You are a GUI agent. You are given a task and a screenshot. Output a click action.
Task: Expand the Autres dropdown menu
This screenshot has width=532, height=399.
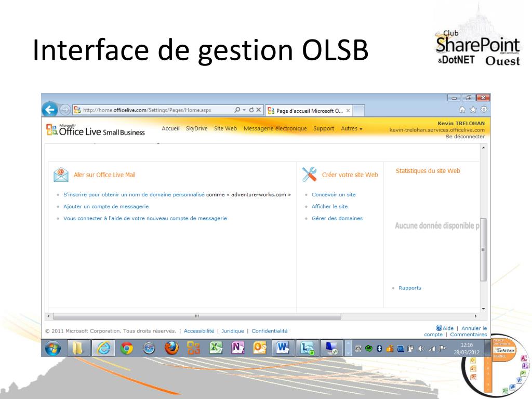coord(352,129)
